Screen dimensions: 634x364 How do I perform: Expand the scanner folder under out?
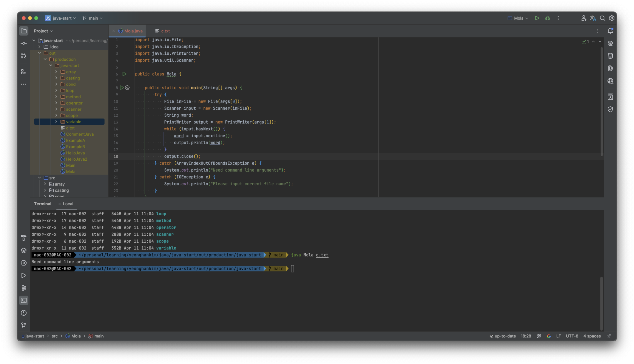[x=56, y=109]
